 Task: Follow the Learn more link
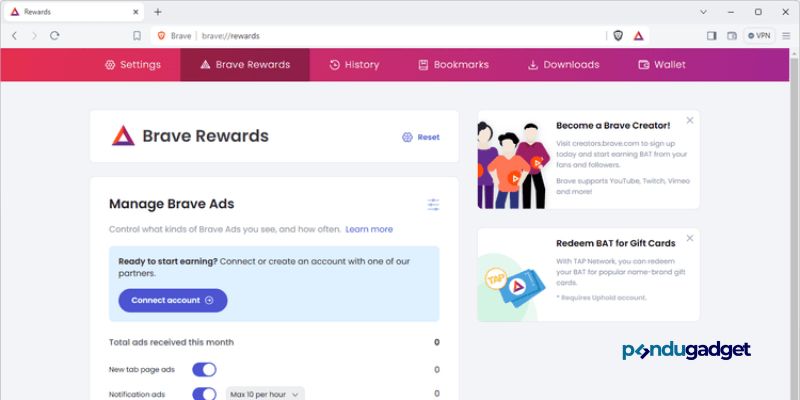pos(369,230)
